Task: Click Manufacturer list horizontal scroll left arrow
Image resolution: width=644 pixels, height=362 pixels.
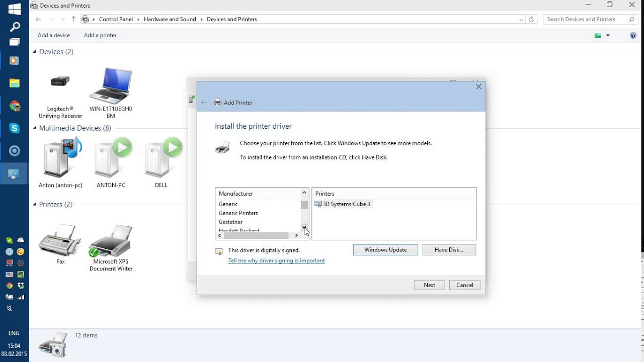Action: pos(220,235)
